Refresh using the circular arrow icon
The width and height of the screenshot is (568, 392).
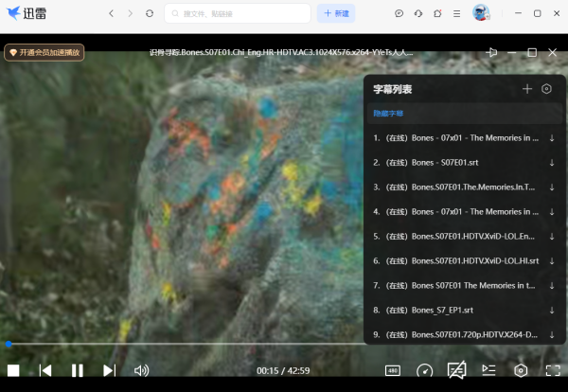(150, 13)
